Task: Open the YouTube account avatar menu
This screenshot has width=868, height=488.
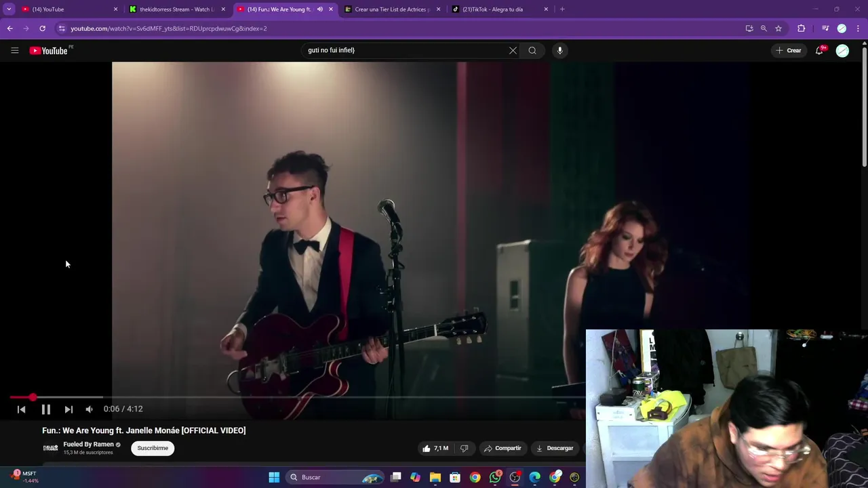Action: pyautogui.click(x=842, y=50)
